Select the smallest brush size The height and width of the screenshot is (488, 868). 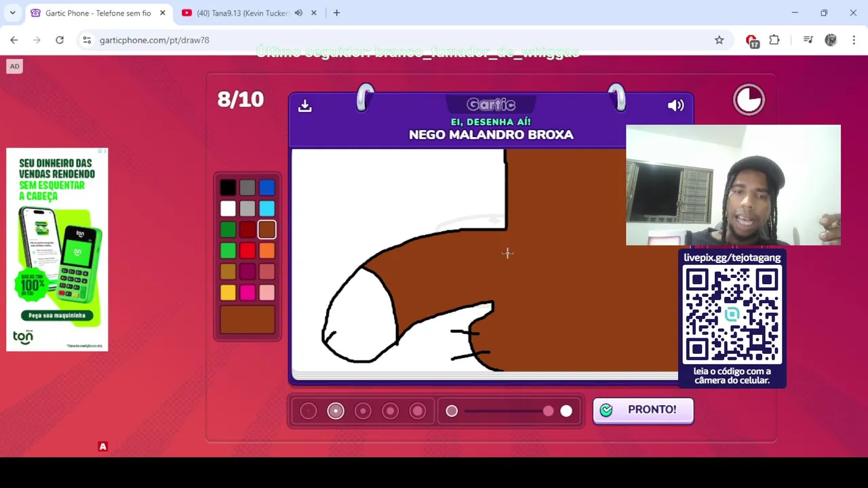coord(309,411)
